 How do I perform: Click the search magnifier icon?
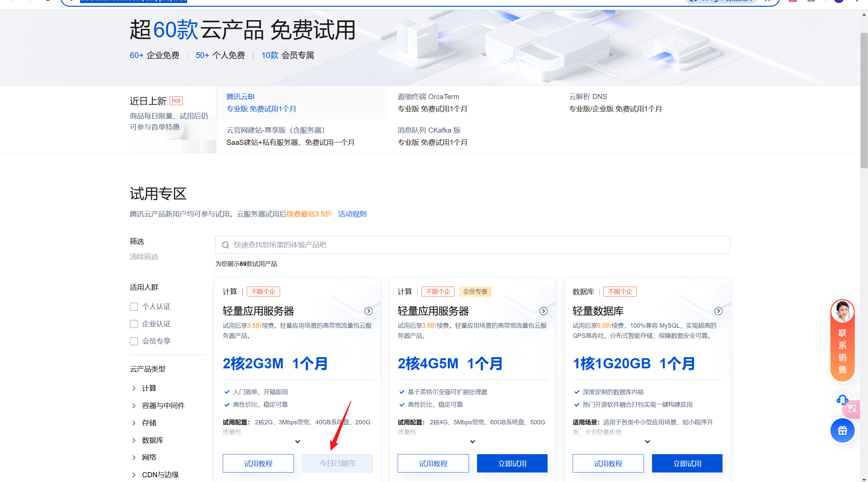coord(225,245)
